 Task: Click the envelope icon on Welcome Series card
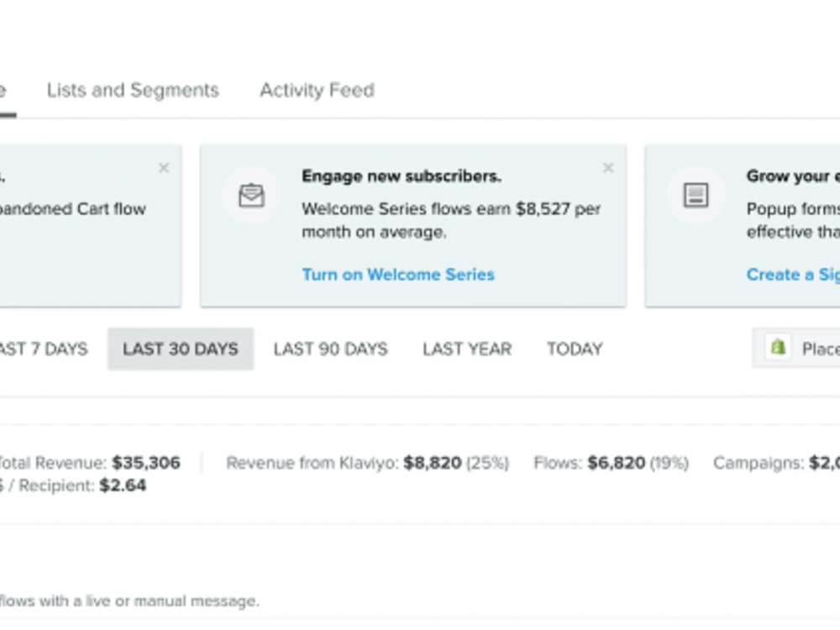click(251, 196)
